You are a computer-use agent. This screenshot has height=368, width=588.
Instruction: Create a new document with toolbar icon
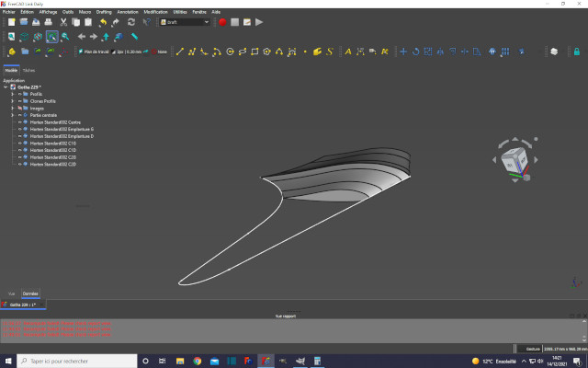12,22
